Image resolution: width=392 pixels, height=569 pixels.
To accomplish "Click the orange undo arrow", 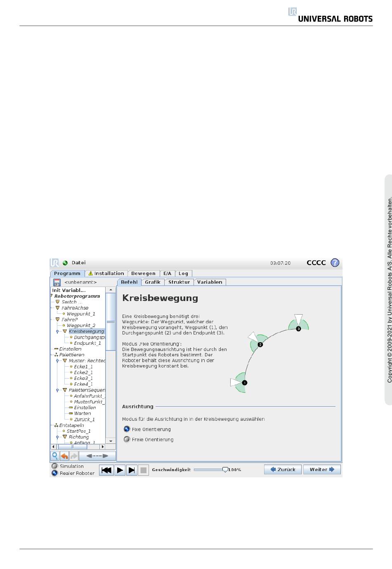I will (64, 456).
